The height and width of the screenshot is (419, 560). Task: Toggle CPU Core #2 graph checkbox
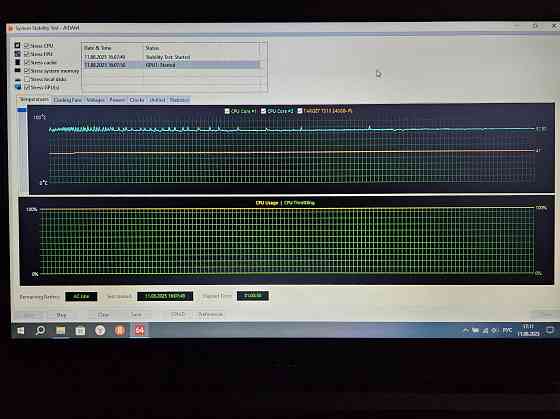tap(264, 111)
